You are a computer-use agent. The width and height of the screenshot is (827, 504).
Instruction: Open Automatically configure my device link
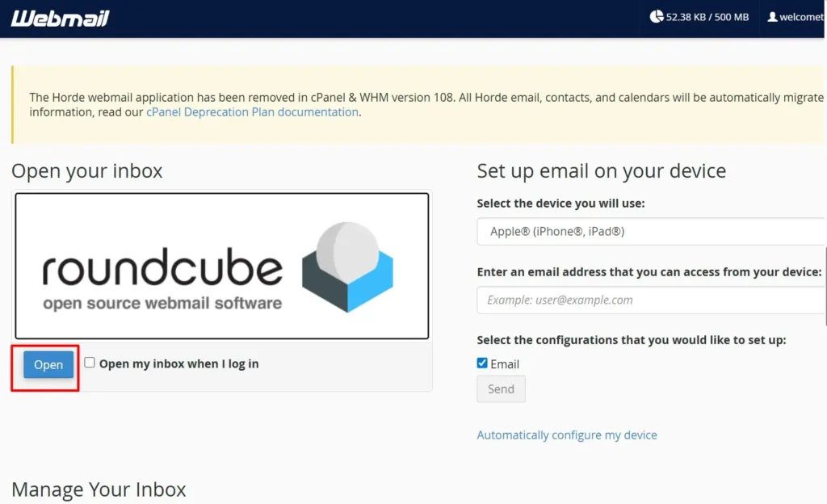567,435
